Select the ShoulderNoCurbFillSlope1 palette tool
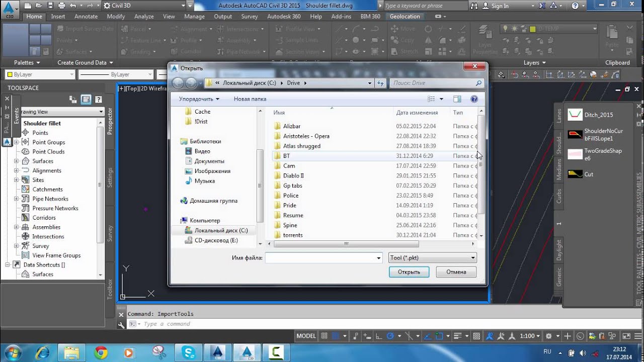This screenshot has width=644, height=362. pyautogui.click(x=575, y=134)
